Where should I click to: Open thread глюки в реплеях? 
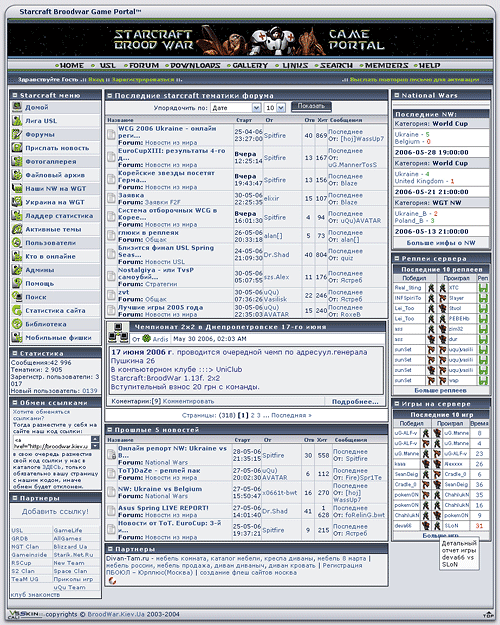148,232
